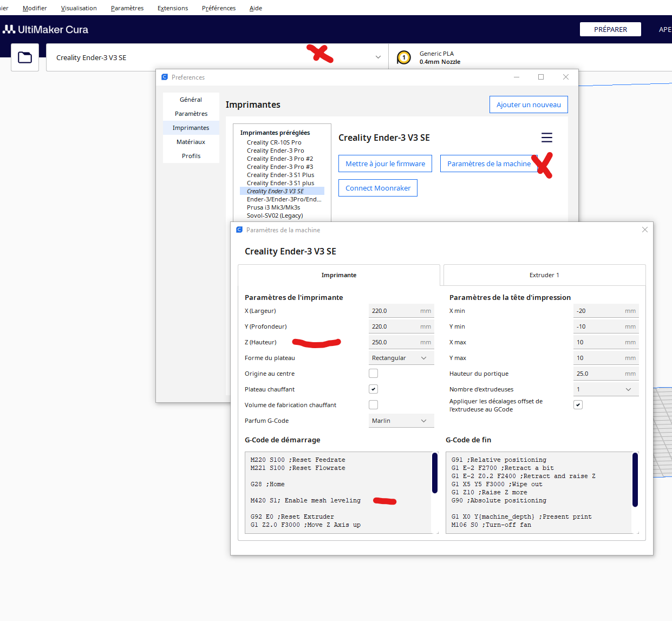
Task: Enable the Origine au centre checkbox
Action: [x=374, y=374]
